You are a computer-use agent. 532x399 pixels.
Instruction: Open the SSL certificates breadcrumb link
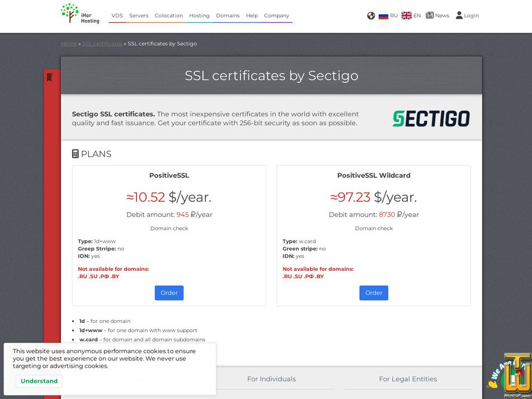102,44
